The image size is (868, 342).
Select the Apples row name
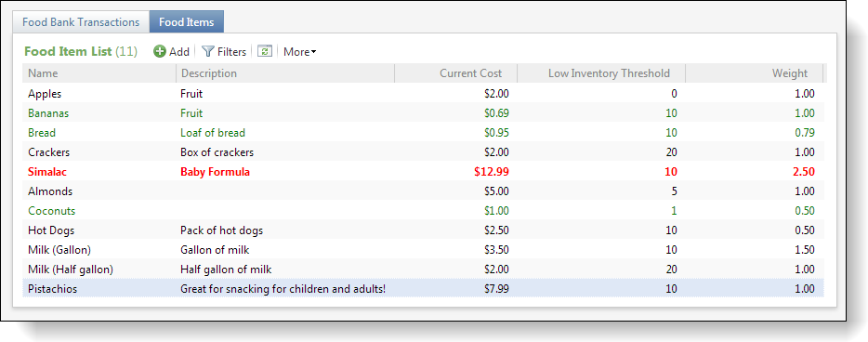coord(45,94)
